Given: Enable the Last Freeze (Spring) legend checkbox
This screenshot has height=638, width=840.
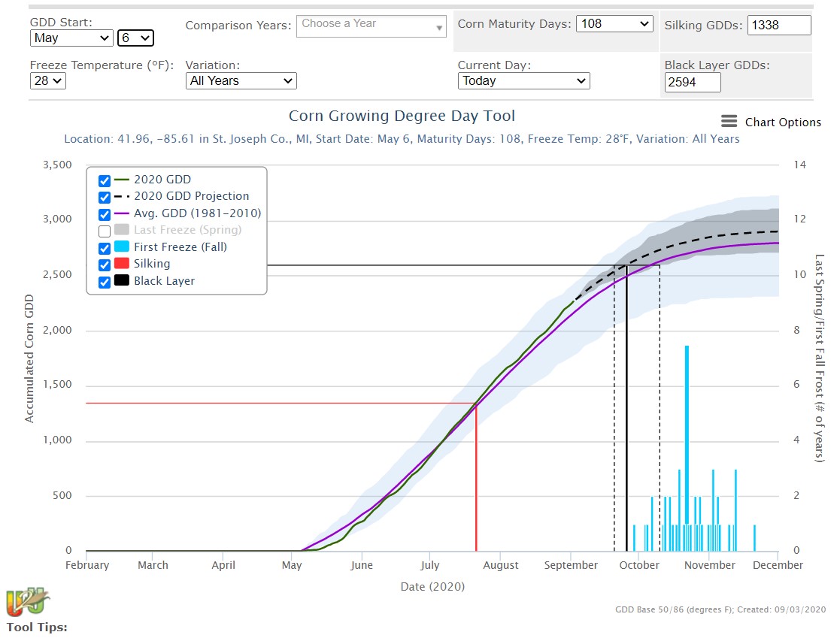Looking at the screenshot, I should pos(104,231).
